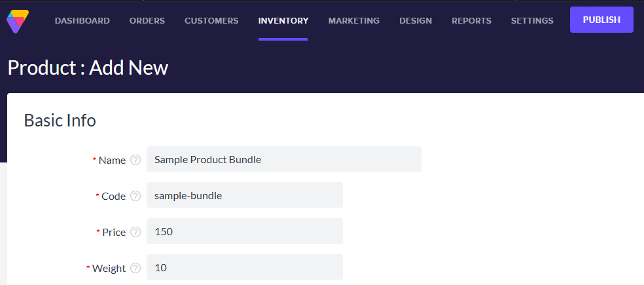Click the 'Basic Info' section title

click(x=60, y=121)
